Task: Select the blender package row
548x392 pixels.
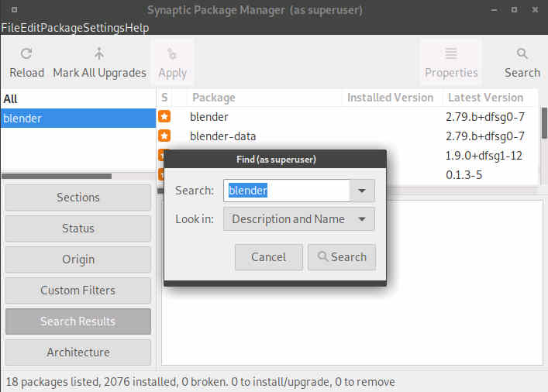Action: [x=347, y=117]
